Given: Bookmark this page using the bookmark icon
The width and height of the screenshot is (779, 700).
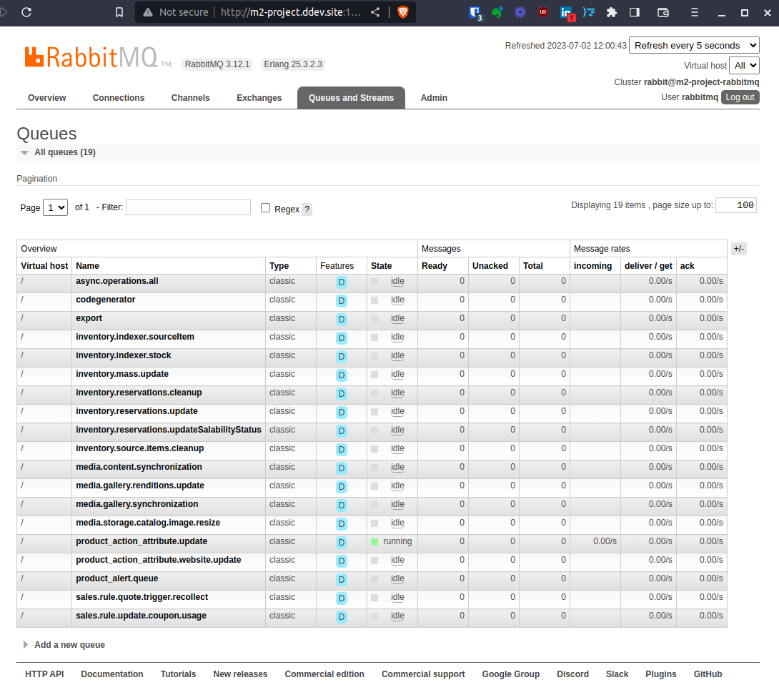Looking at the screenshot, I should pyautogui.click(x=119, y=12).
